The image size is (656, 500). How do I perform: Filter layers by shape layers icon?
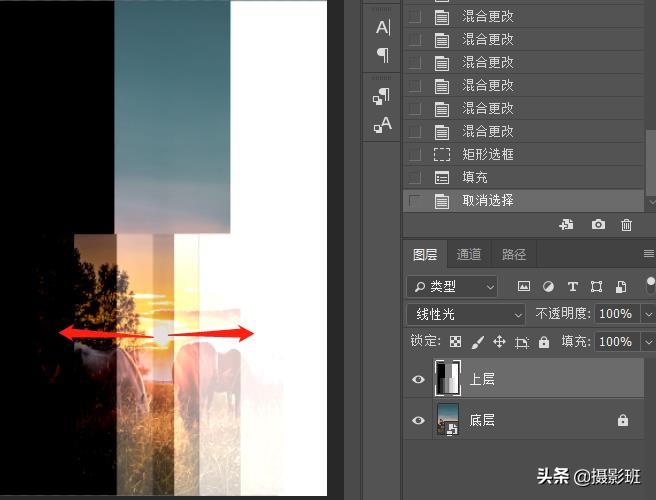(x=597, y=287)
